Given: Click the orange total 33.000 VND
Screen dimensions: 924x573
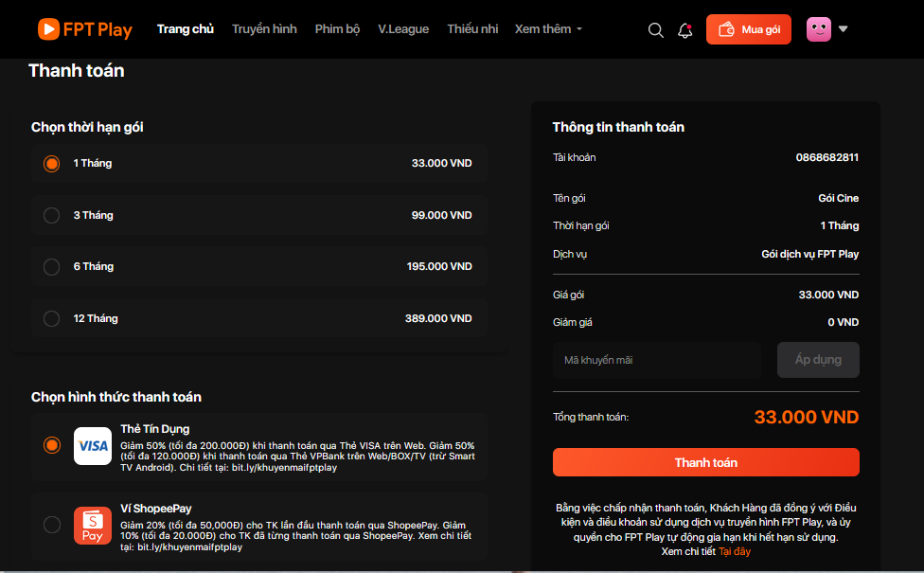Looking at the screenshot, I should click(x=807, y=417).
